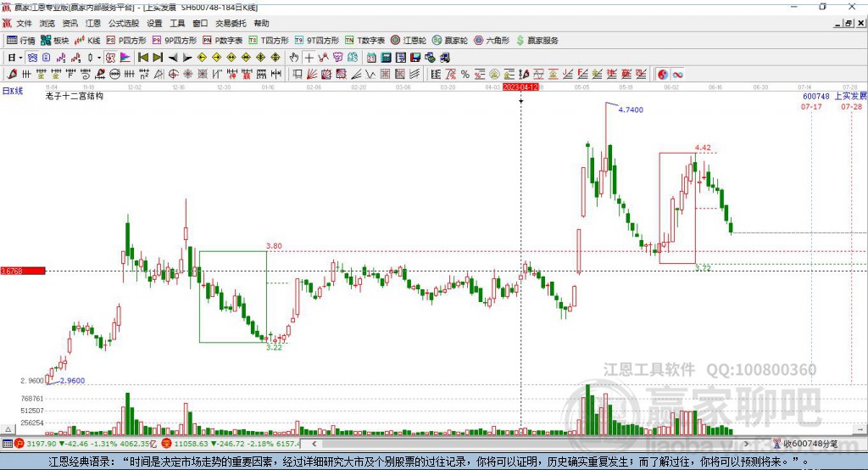Click the yin-yang icon

663,75
